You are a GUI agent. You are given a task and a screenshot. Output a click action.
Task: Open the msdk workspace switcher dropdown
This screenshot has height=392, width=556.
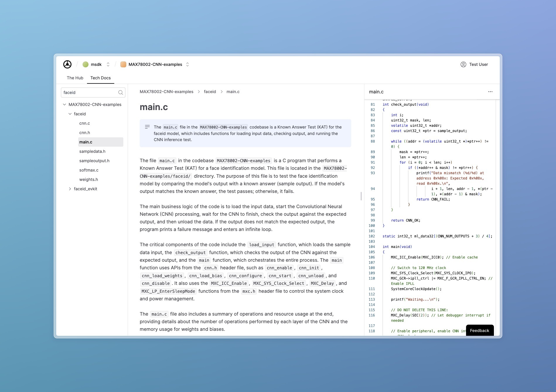click(x=108, y=64)
